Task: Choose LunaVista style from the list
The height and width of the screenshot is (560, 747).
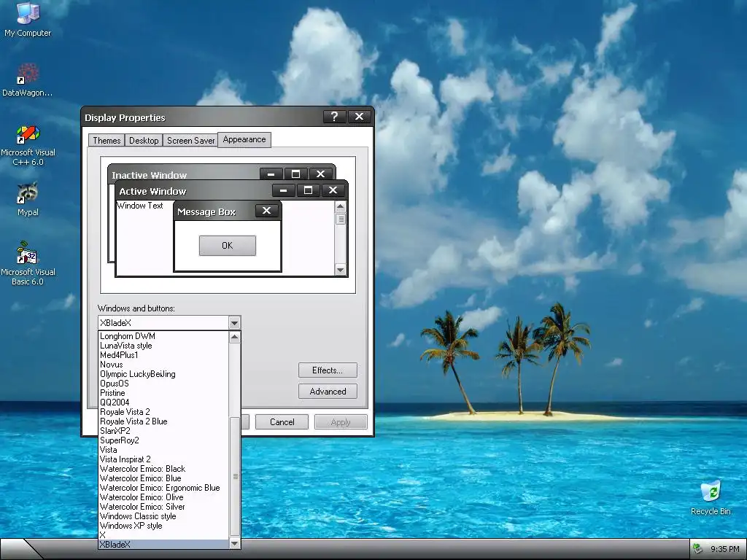Action: tap(163, 346)
